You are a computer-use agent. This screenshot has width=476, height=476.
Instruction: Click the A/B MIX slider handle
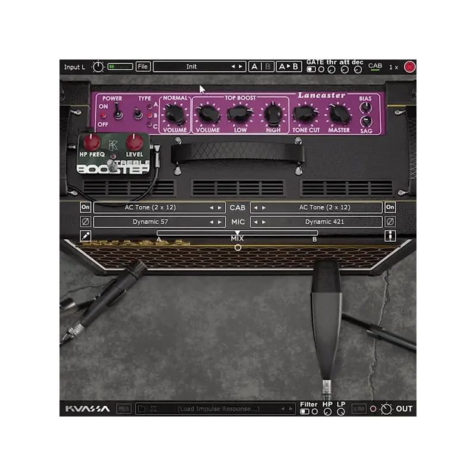237,233
